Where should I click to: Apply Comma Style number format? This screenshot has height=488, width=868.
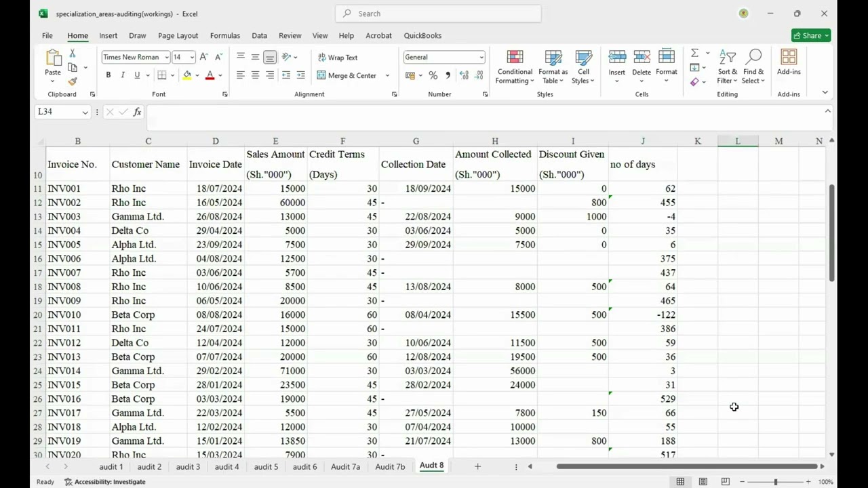coord(448,75)
